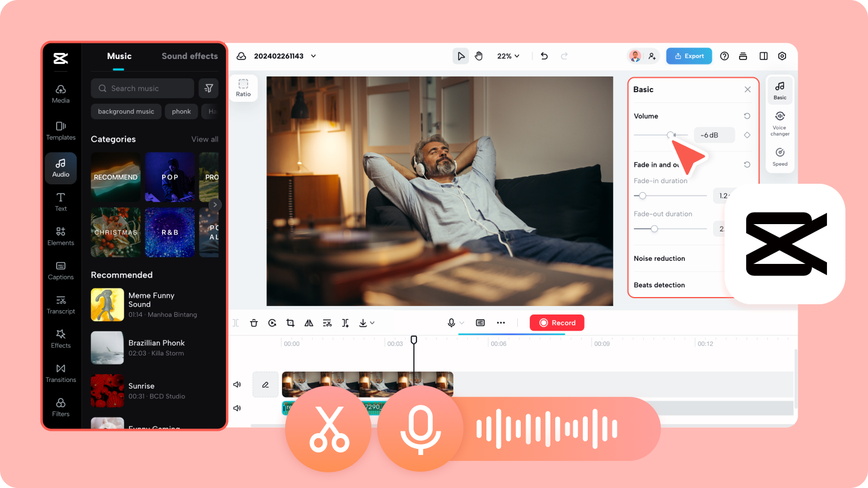This screenshot has height=488, width=868.
Task: Click the bracket-with-sparkle timeline icon
Action: (x=345, y=323)
